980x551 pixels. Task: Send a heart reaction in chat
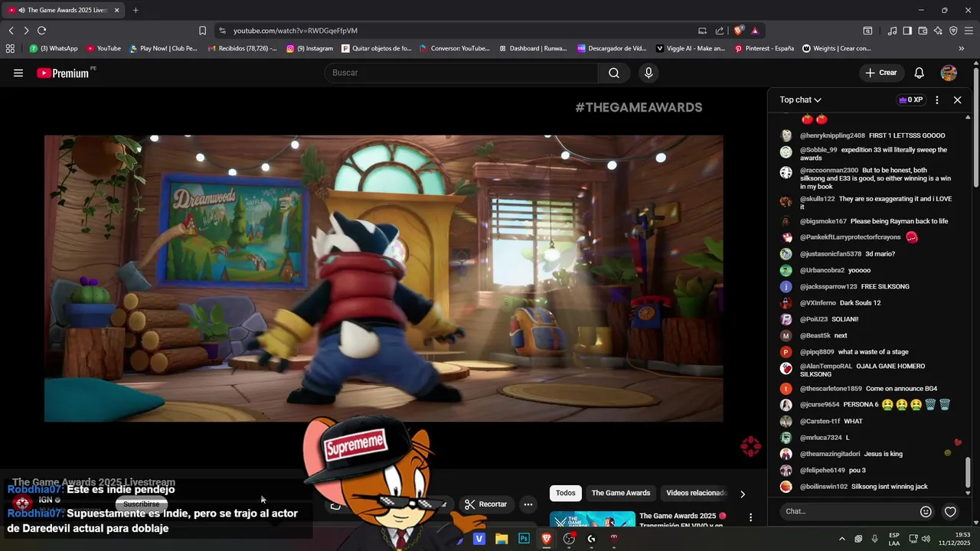[950, 511]
